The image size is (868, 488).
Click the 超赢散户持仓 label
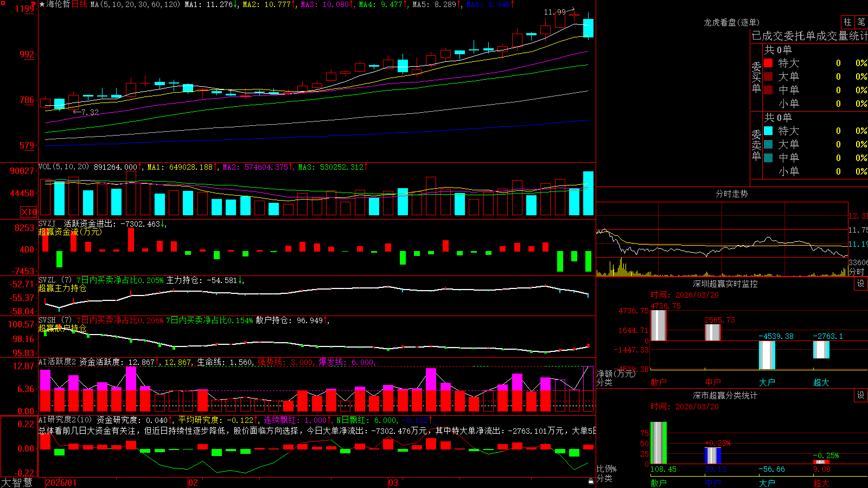tap(62, 328)
